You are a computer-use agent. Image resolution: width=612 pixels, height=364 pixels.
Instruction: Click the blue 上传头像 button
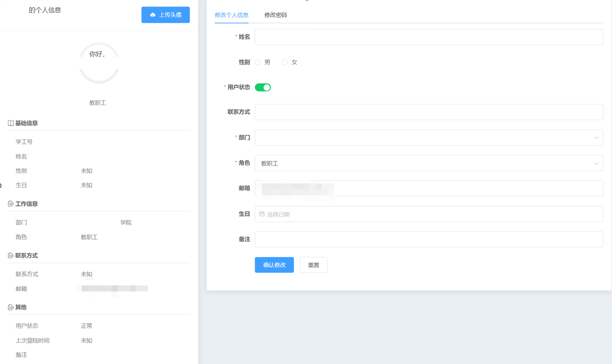[x=165, y=15]
